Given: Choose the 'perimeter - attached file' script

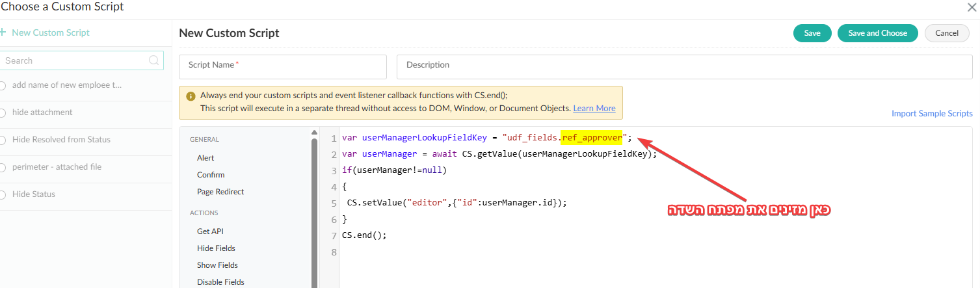Looking at the screenshot, I should point(3,167).
